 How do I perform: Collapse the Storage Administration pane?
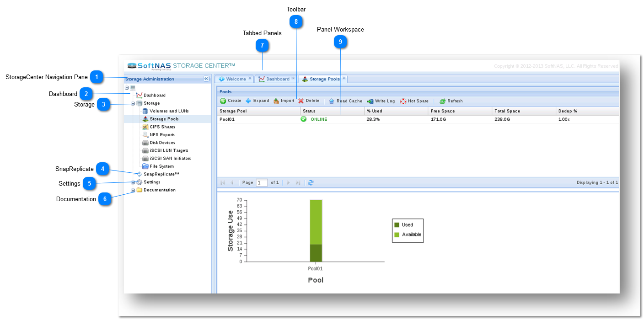[206, 78]
